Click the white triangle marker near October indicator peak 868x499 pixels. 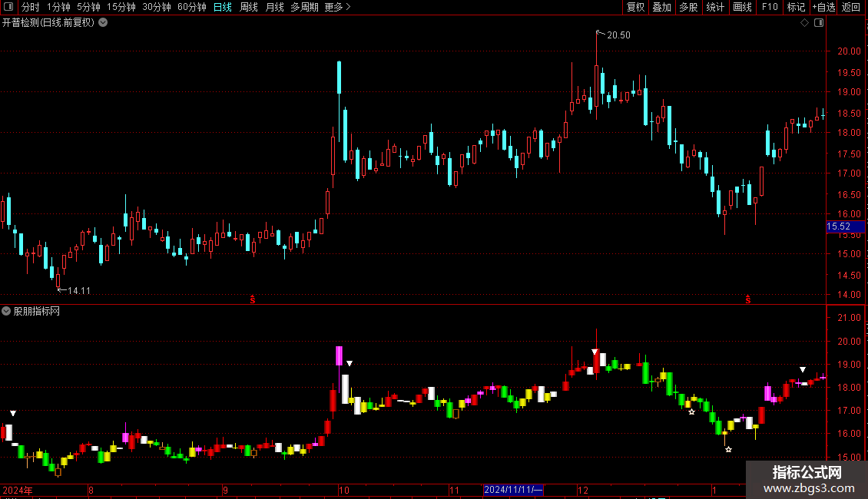[x=350, y=363]
